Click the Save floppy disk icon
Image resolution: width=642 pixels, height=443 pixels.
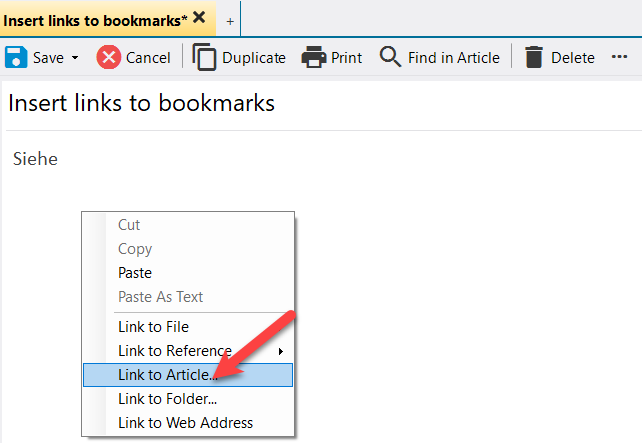click(16, 57)
